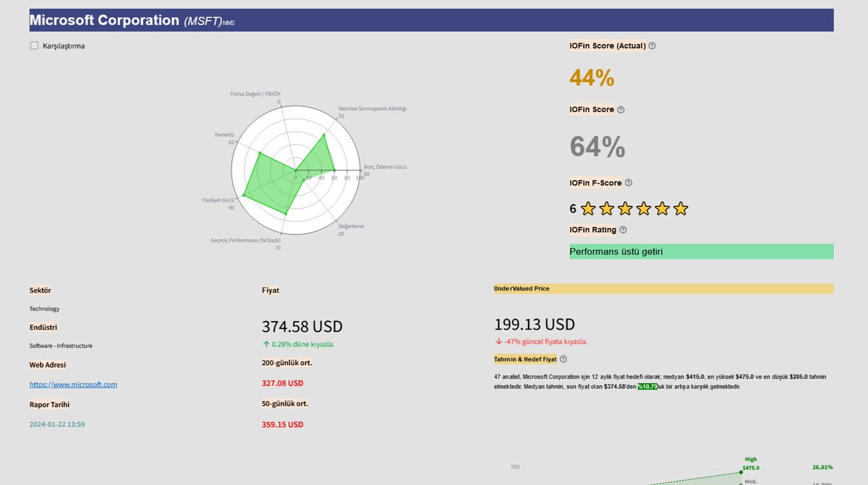Click the Firma Değeri / FAVÖK axis label
Viewport: 868px width, 485px height.
coord(255,94)
